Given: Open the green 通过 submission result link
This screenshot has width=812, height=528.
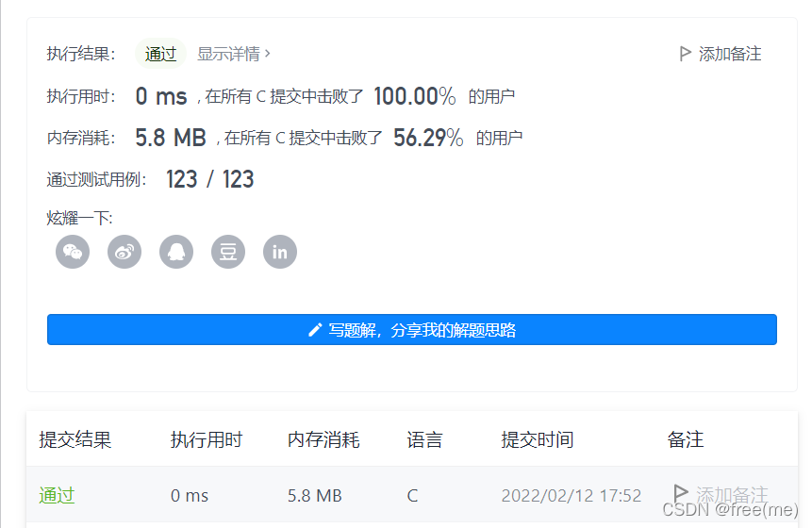Looking at the screenshot, I should 57,495.
